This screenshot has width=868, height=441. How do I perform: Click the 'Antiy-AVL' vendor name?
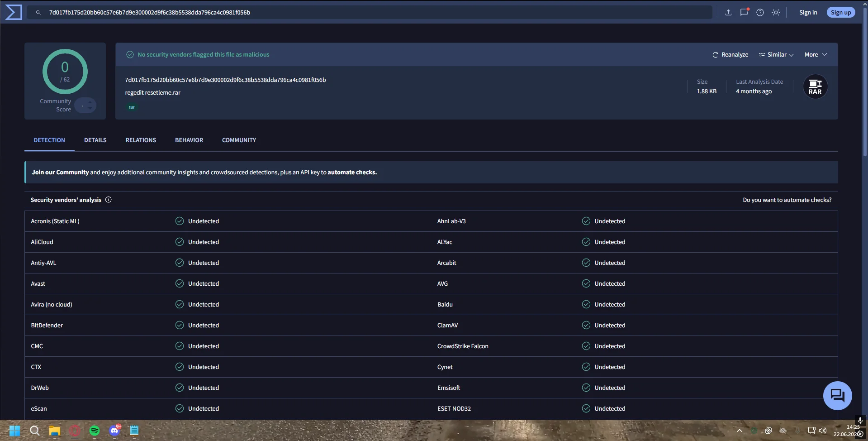point(43,263)
